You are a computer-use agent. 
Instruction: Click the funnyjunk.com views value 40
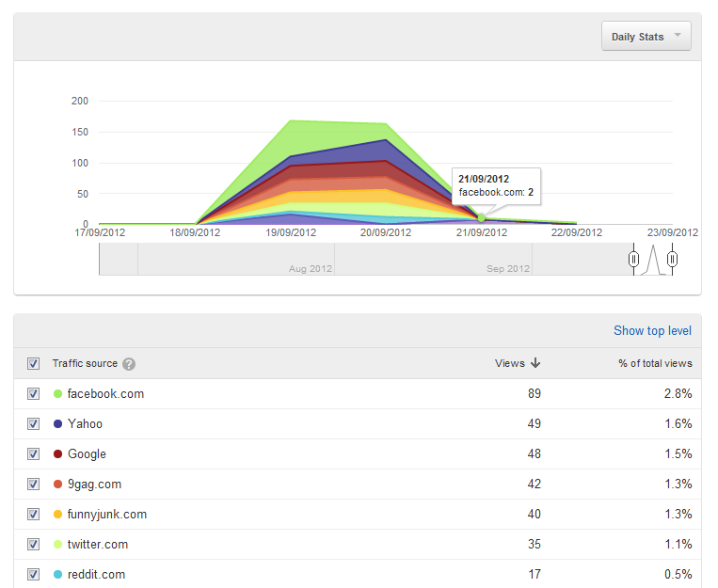point(535,515)
